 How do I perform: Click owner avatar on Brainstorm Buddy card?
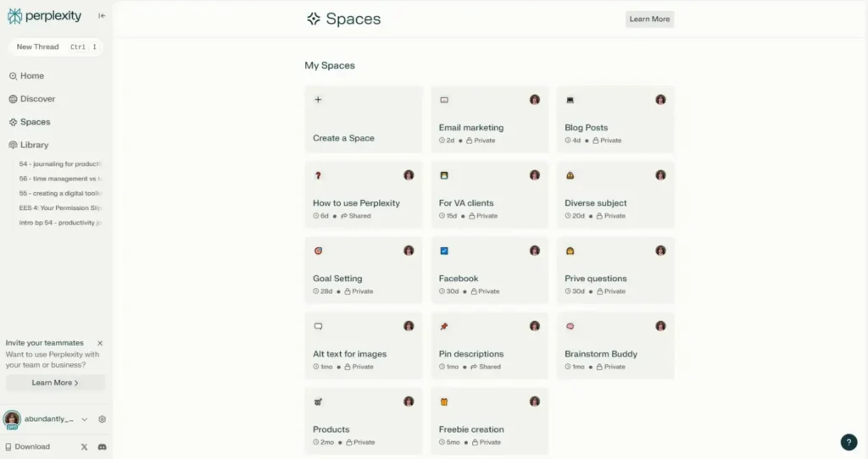pos(660,326)
